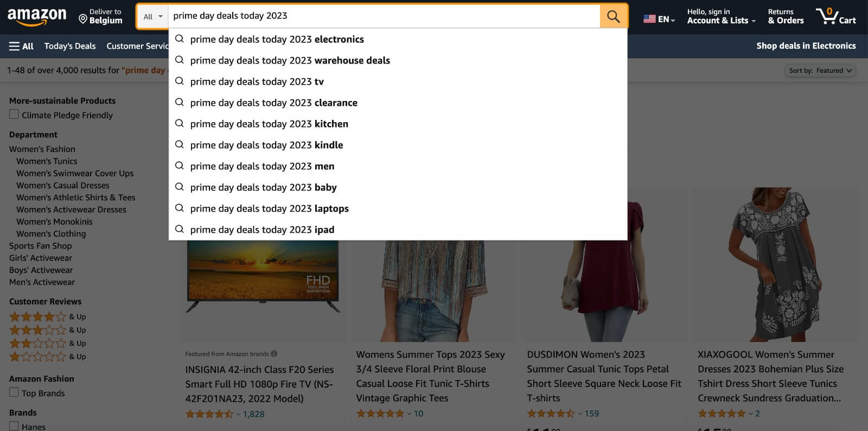This screenshot has width=868, height=431.
Task: Open Women's Clothing department
Action: [51, 233]
